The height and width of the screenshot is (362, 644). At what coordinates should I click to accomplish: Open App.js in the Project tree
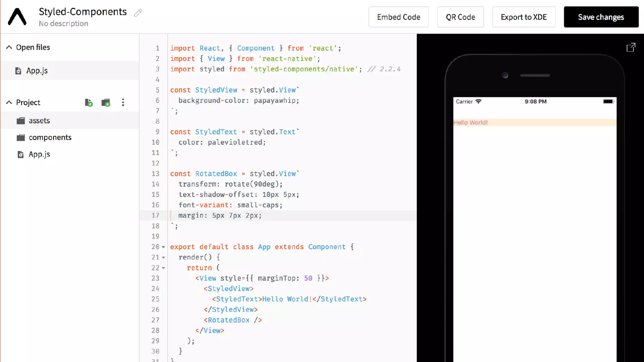[x=70, y=154]
